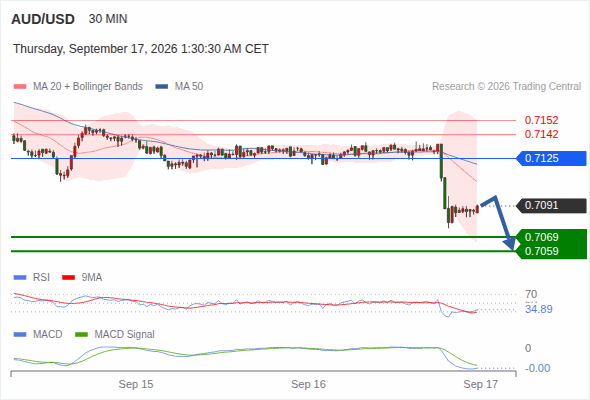Click the MA 50 blue legend swatch
590x400 pixels.
[x=162, y=87]
